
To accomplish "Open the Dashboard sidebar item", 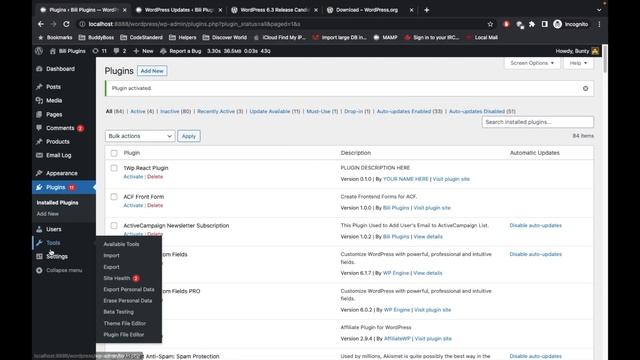I will click(x=60, y=69).
